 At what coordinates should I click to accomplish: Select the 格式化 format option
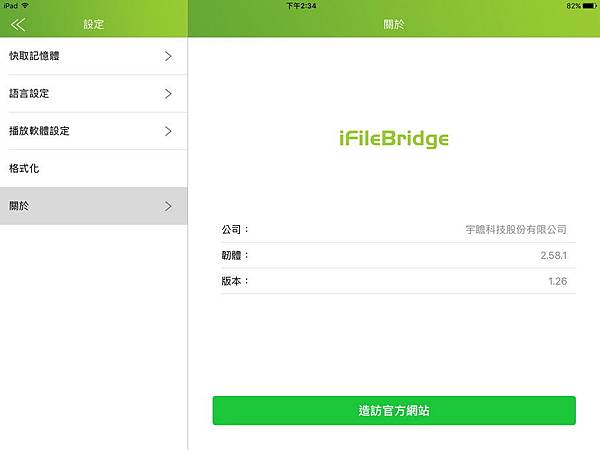point(93,168)
